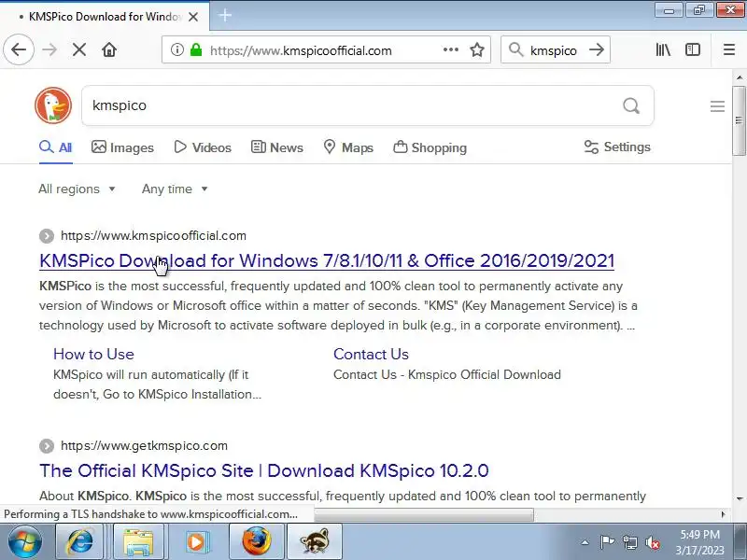Switch to Images results
Image resolution: width=747 pixels, height=560 pixels.
(122, 147)
